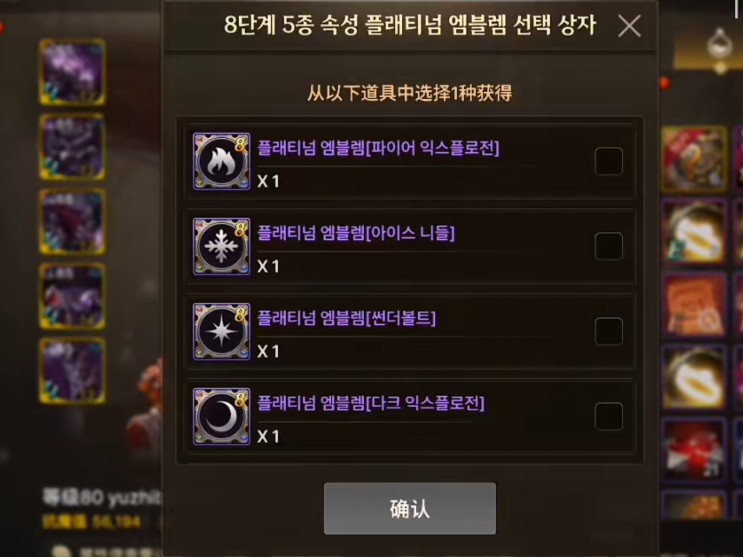
Task: Click the fire explosion emblem icon
Action: pos(221,161)
